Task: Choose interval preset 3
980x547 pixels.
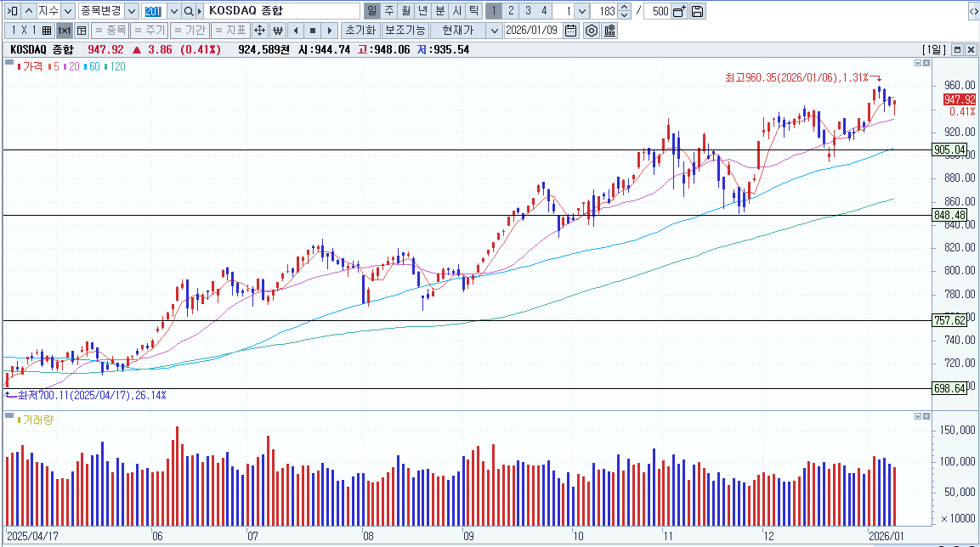Action: (528, 10)
